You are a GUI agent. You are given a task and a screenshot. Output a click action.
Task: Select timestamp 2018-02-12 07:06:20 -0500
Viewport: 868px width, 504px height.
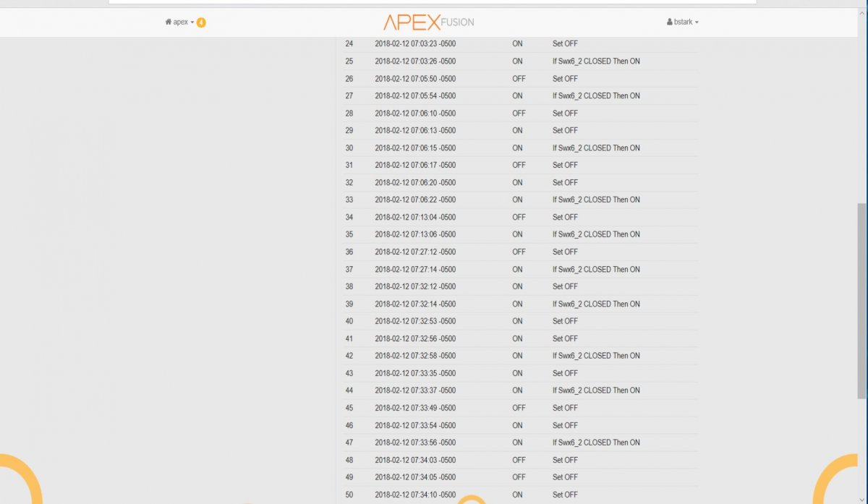coord(415,182)
